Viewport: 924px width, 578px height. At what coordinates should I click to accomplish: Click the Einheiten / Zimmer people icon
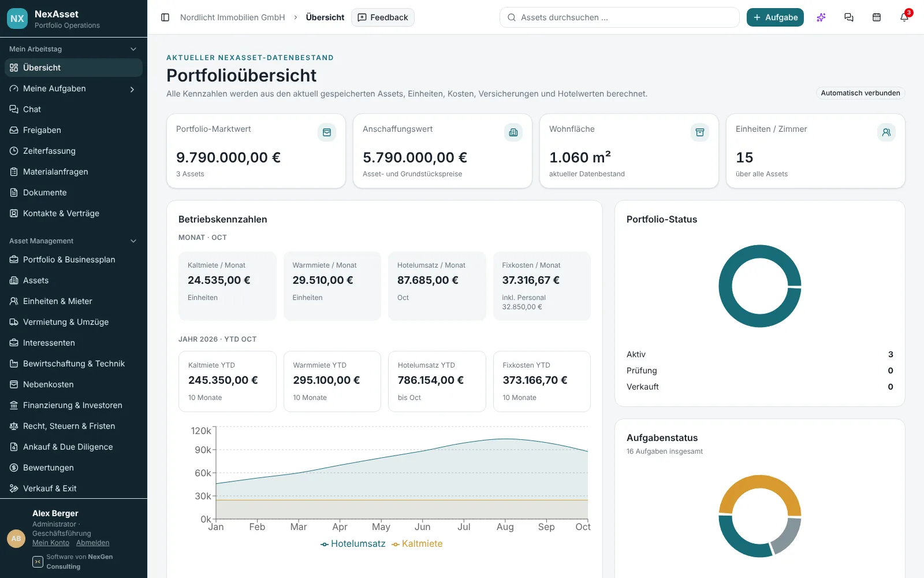[x=886, y=132]
